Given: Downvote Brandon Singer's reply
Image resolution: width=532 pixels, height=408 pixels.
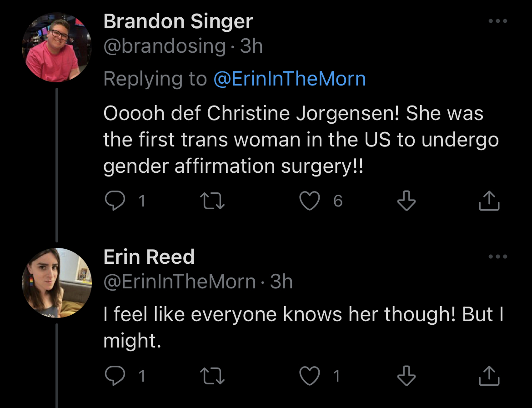Looking at the screenshot, I should point(406,201).
